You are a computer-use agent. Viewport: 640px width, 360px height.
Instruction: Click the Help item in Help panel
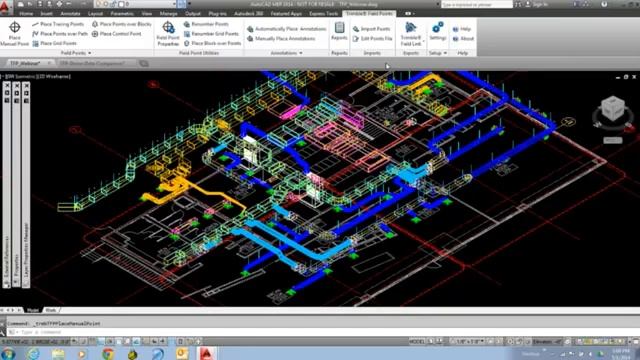point(462,29)
